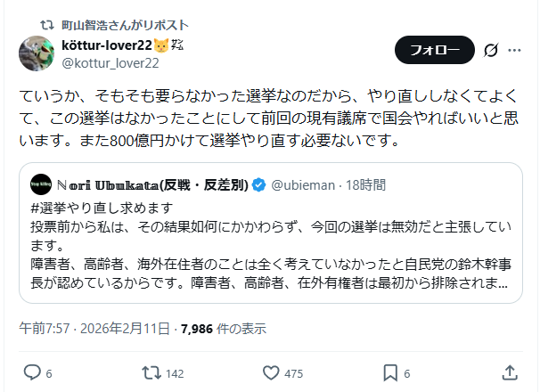This screenshot has width=540, height=392.
Task: Open the share menu via the share icon
Action: tap(510, 372)
